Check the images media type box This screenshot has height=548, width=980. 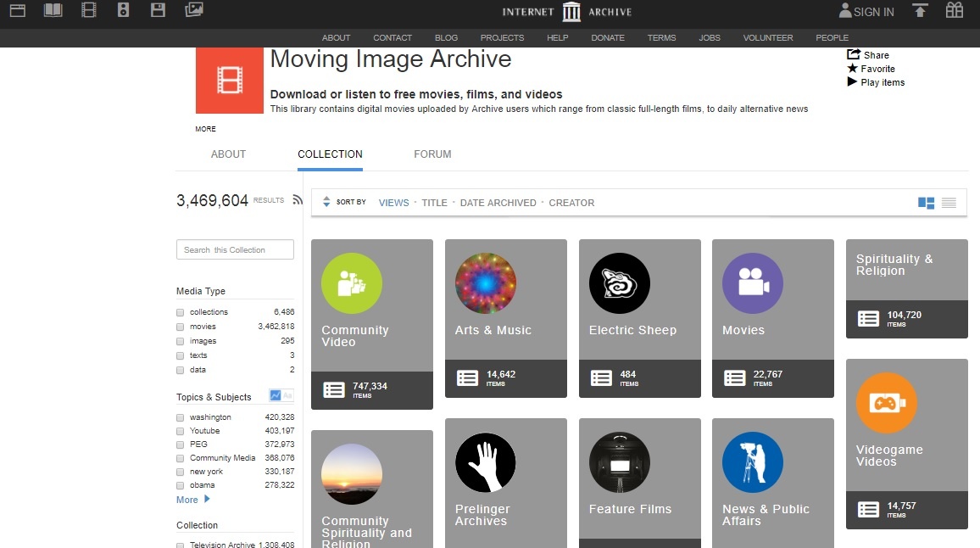(180, 342)
